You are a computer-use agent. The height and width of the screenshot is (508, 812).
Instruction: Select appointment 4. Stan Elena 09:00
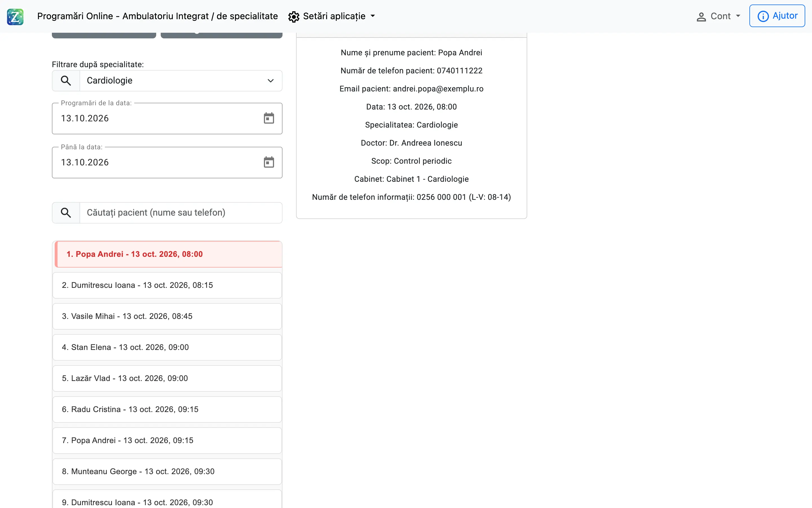pyautogui.click(x=167, y=347)
